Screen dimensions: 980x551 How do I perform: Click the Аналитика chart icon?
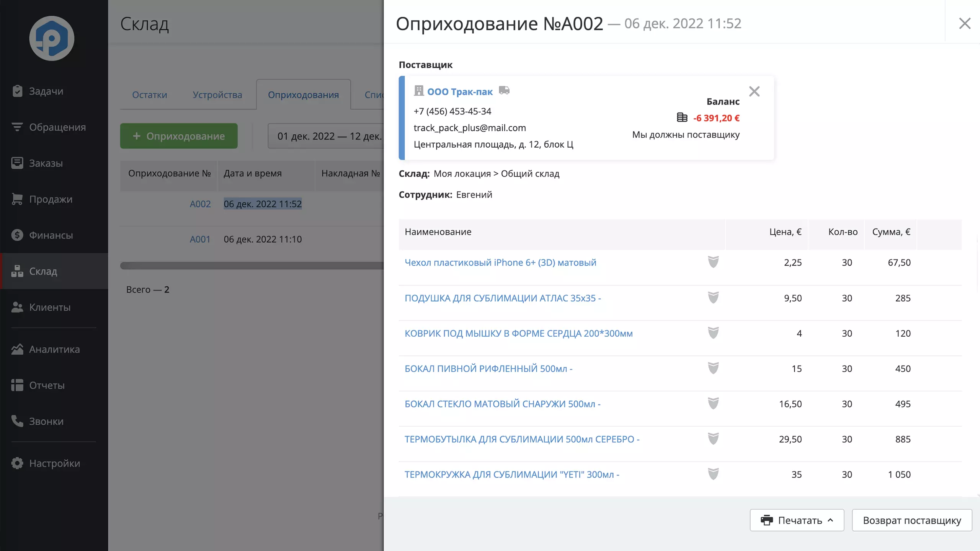17,349
